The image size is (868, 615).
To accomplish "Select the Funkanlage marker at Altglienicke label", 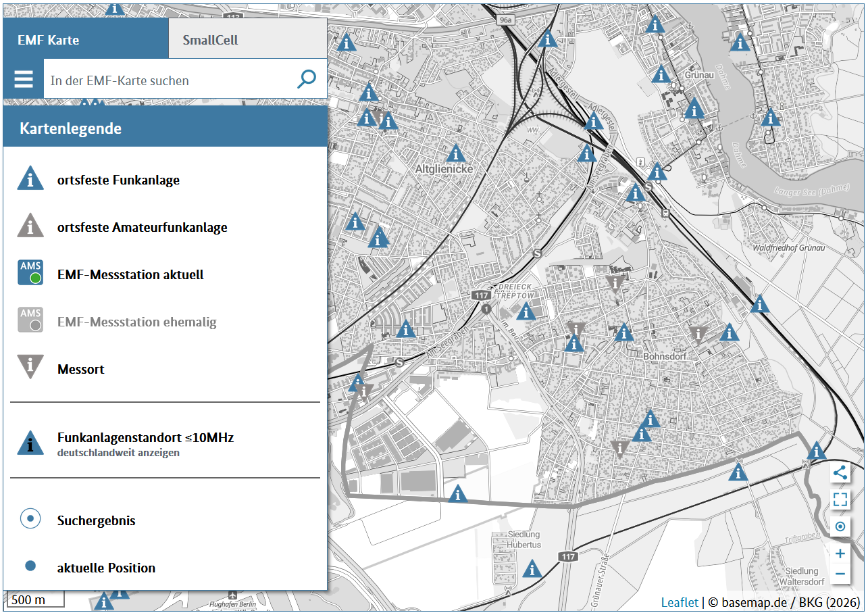I will click(x=456, y=154).
